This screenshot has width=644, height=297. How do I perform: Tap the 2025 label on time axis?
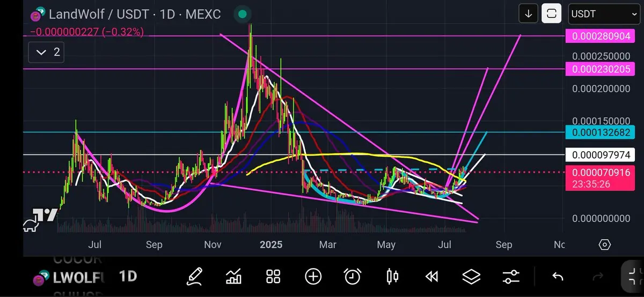pos(270,244)
